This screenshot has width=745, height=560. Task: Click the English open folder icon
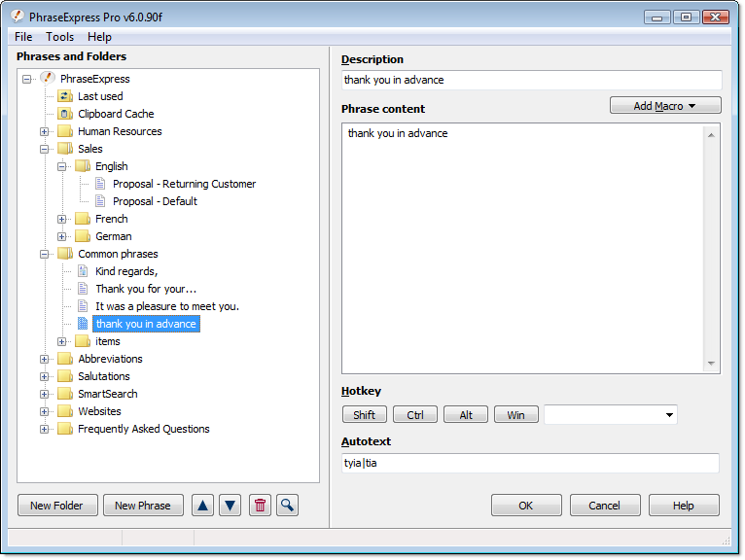pyautogui.click(x=83, y=166)
